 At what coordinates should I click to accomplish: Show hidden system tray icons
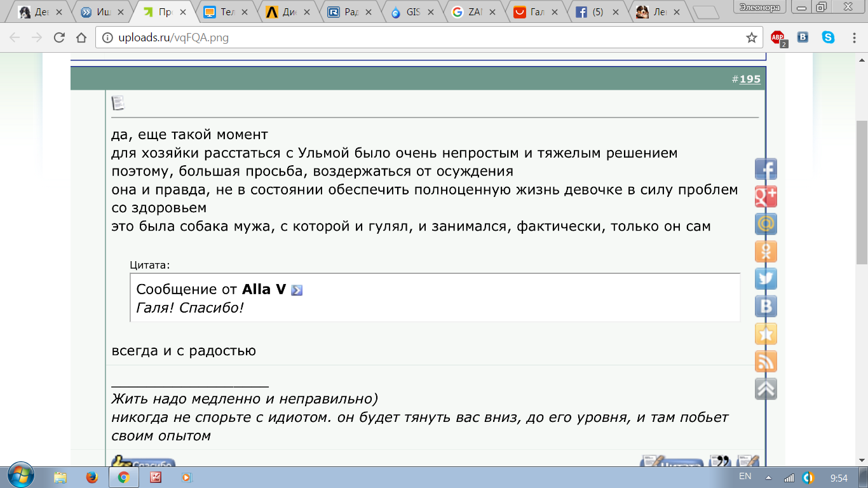[x=768, y=477]
